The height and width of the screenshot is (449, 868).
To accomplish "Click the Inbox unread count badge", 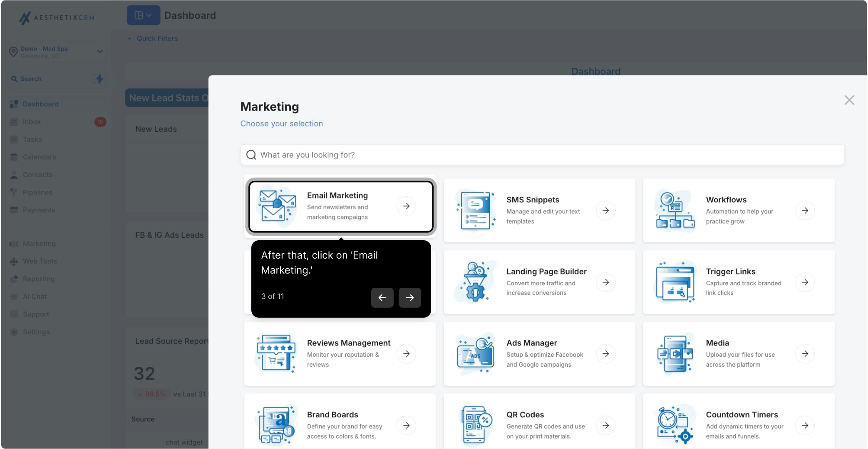I will [100, 122].
